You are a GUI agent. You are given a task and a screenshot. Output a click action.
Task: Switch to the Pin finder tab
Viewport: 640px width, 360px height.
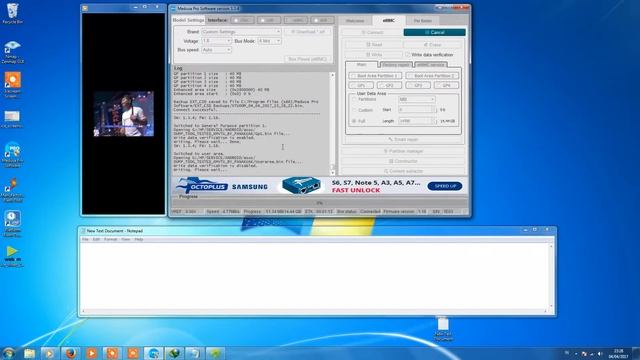click(x=423, y=21)
